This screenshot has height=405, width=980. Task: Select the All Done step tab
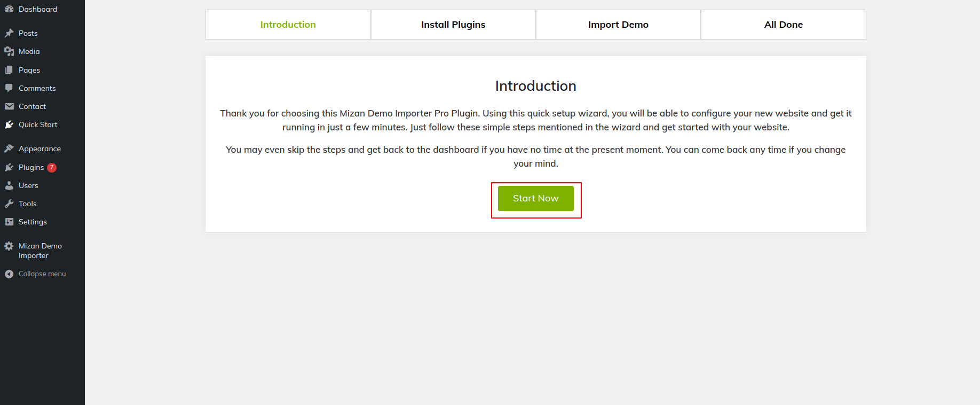pos(783,25)
